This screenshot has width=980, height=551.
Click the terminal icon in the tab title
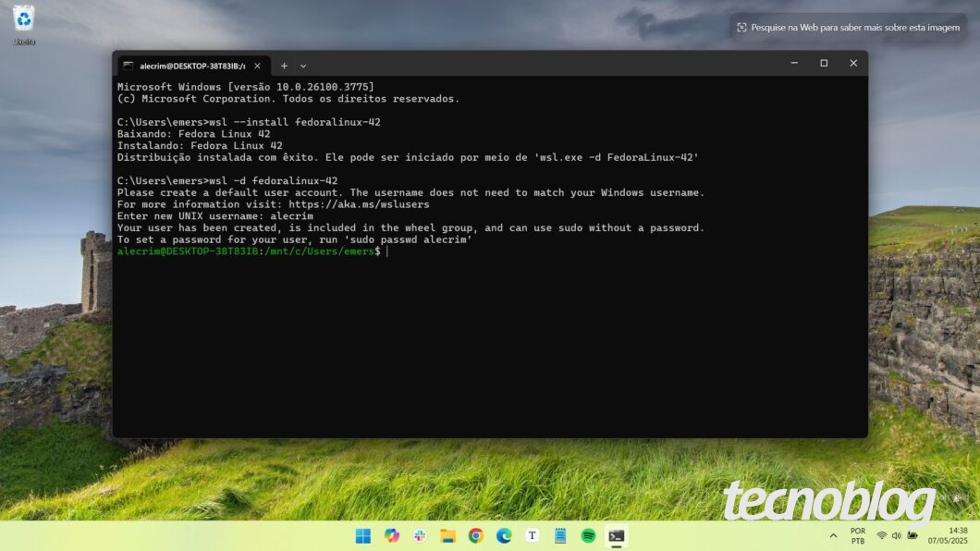pyautogui.click(x=129, y=66)
